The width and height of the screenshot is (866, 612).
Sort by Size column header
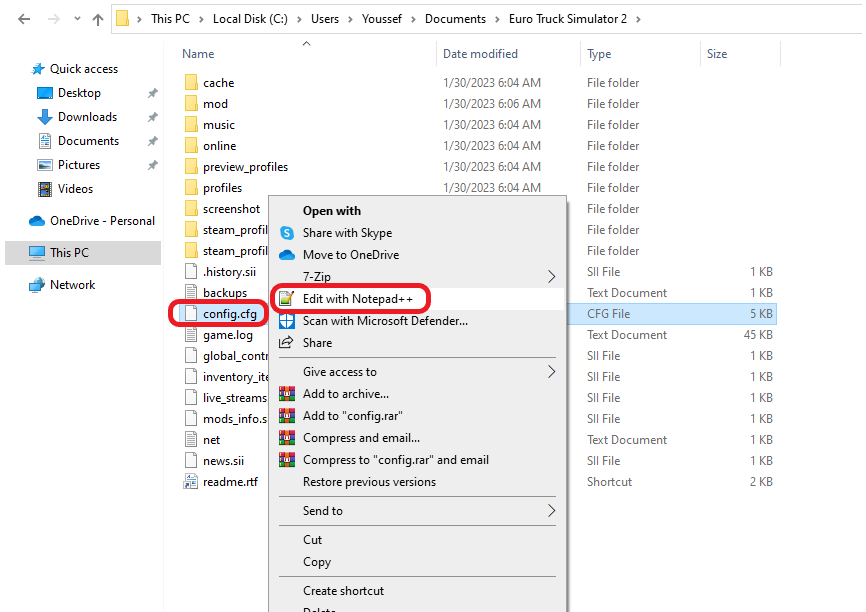click(x=717, y=54)
